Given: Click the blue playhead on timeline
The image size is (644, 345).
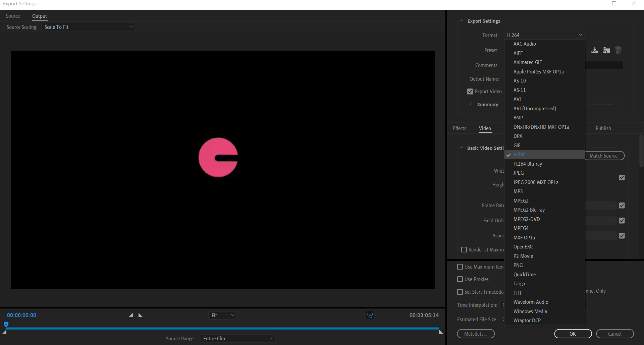Looking at the screenshot, I should click(6, 324).
